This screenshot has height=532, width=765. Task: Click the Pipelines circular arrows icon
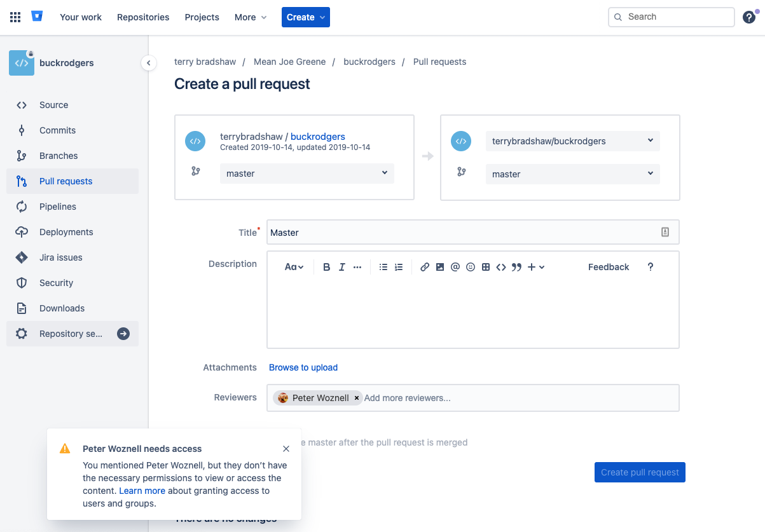[22, 207]
